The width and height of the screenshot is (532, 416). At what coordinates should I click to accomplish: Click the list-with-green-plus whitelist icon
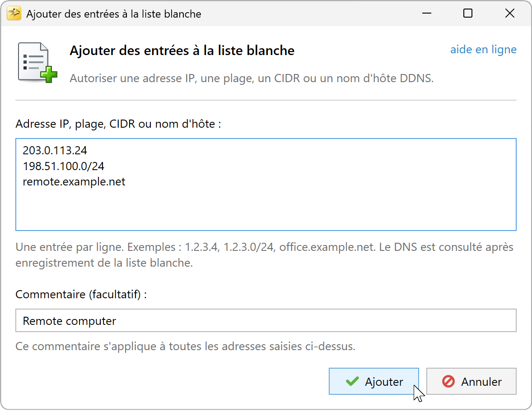point(37,62)
